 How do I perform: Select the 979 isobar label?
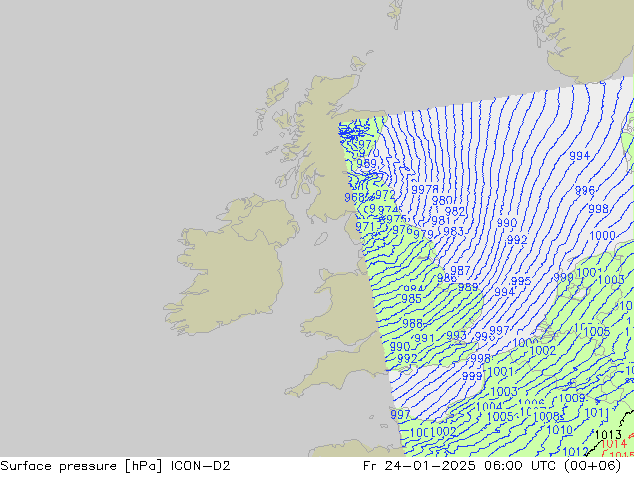tap(423, 234)
